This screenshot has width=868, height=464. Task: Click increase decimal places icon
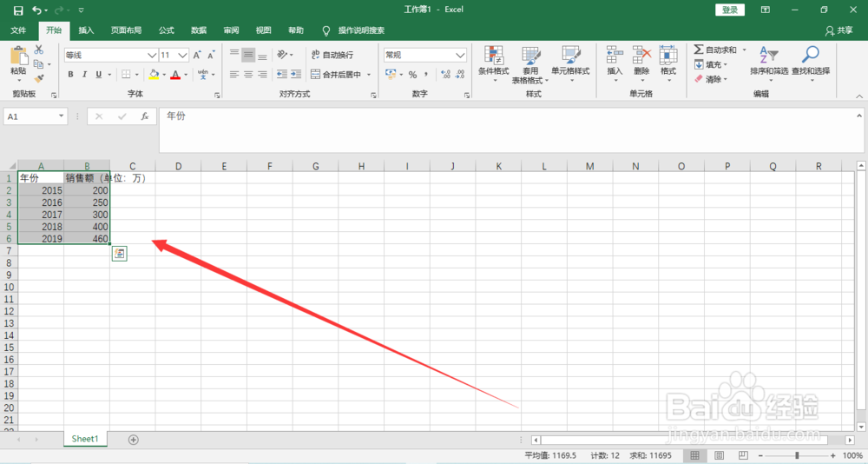[x=445, y=74]
